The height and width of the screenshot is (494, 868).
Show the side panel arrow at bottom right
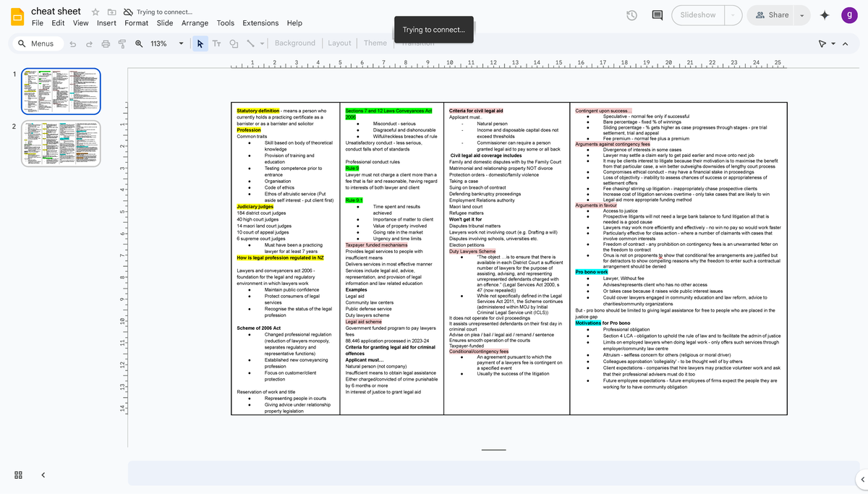[x=861, y=479]
